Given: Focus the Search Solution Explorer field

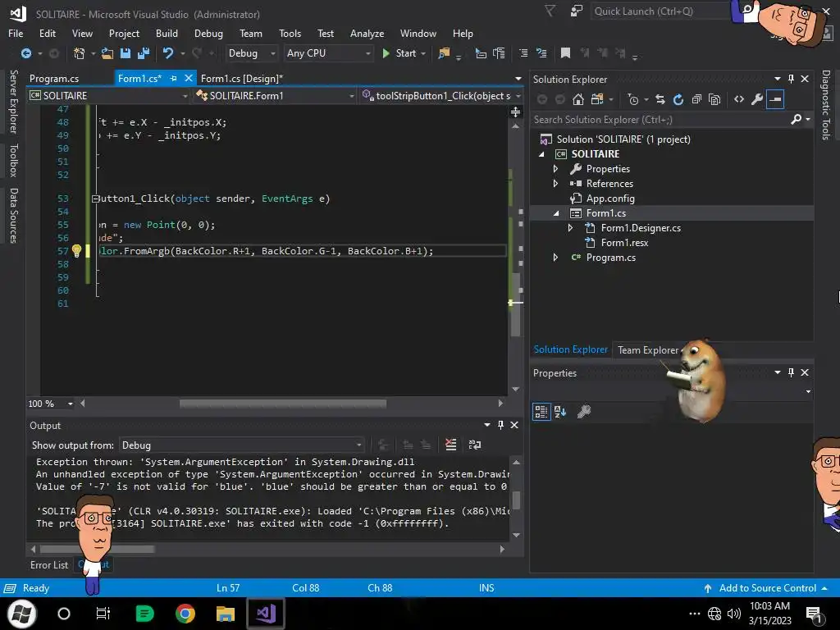Looking at the screenshot, I should pos(660,120).
